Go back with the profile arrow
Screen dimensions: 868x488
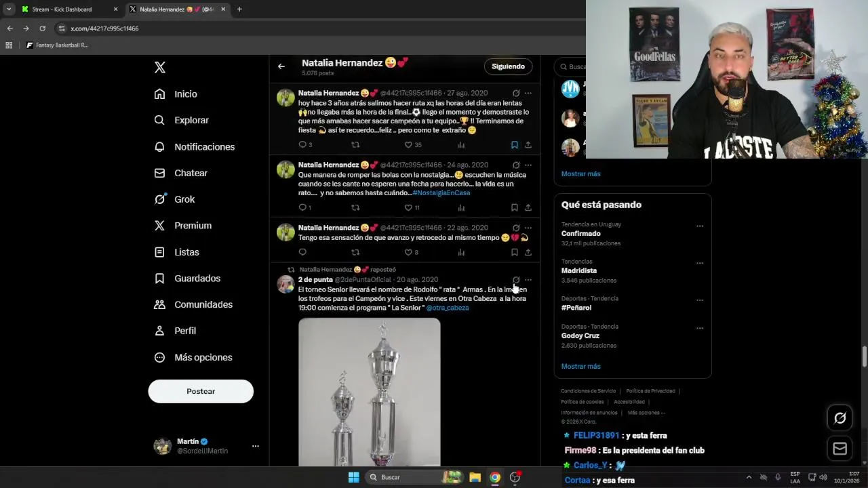[x=281, y=66]
